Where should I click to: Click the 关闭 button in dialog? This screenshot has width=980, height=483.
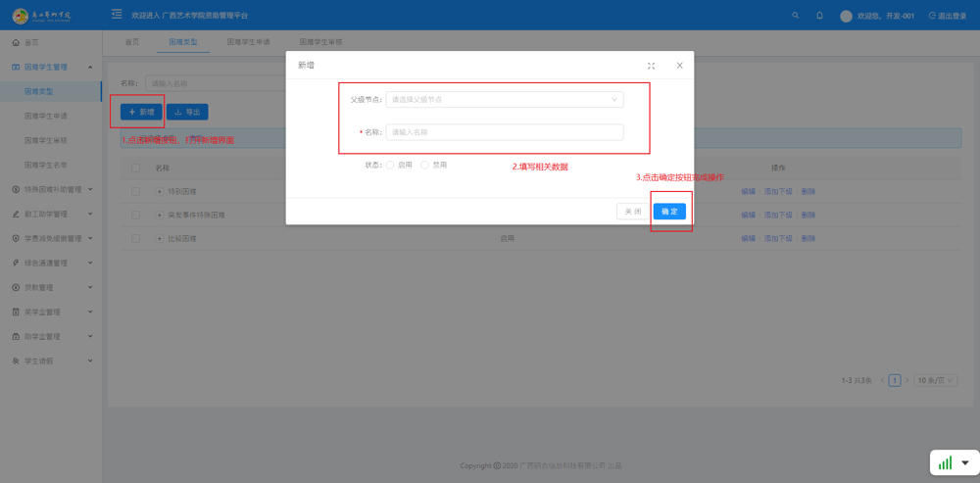(633, 212)
